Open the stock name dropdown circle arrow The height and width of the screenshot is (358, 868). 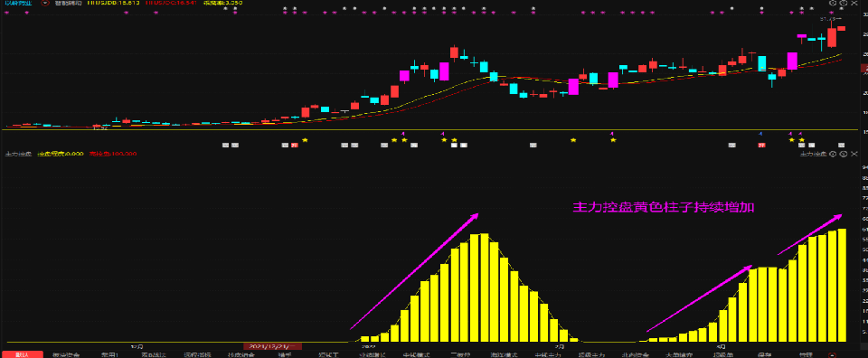pyautogui.click(x=44, y=3)
